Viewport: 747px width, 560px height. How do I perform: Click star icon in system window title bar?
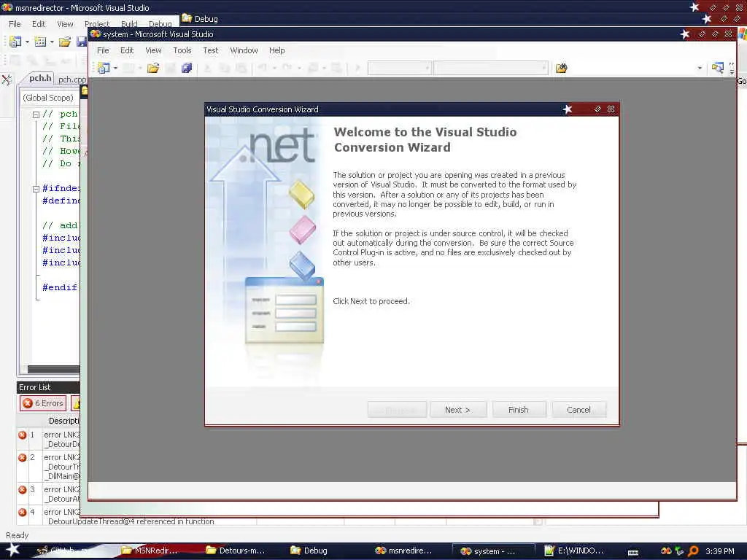(x=685, y=34)
